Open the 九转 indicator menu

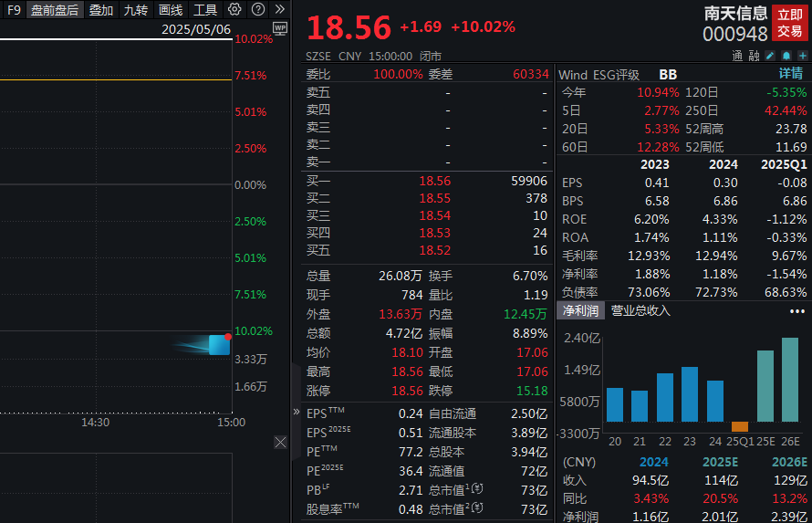click(136, 10)
